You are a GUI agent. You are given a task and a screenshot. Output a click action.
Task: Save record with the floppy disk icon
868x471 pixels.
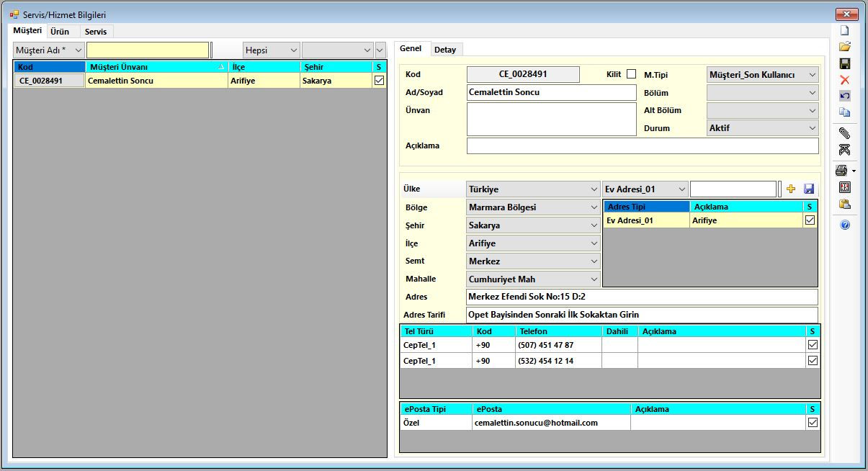coord(845,63)
